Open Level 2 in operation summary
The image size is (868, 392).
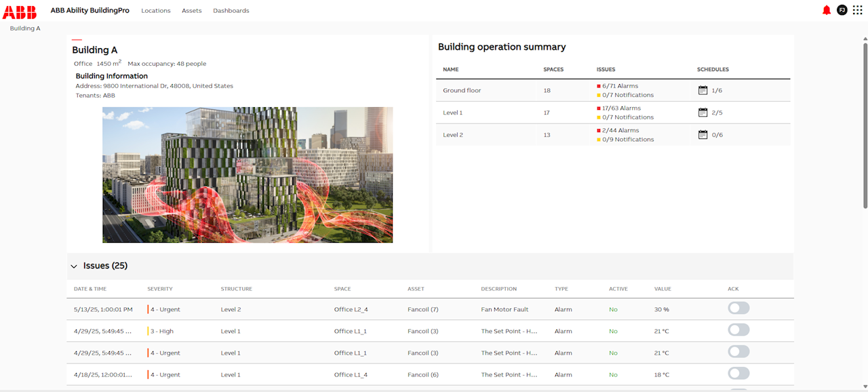453,135
